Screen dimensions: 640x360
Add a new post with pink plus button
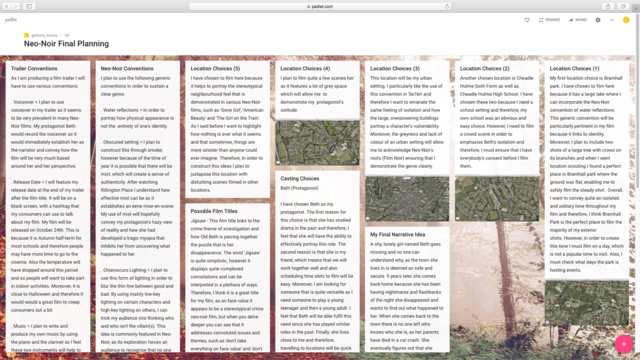[624, 344]
